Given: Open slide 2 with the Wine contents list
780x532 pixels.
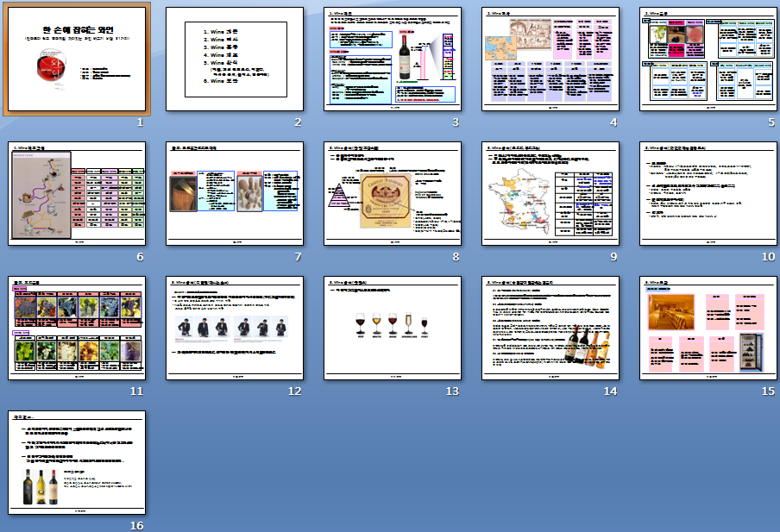Looking at the screenshot, I should 235,59.
